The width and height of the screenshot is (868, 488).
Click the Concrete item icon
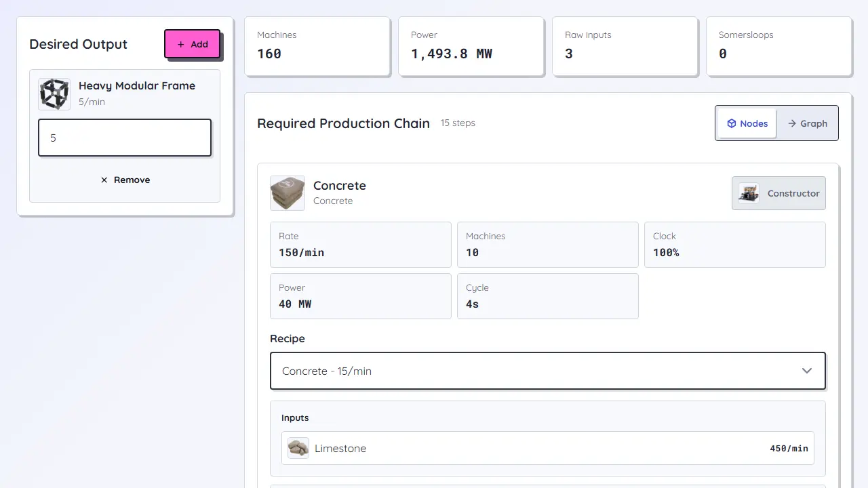(x=288, y=193)
